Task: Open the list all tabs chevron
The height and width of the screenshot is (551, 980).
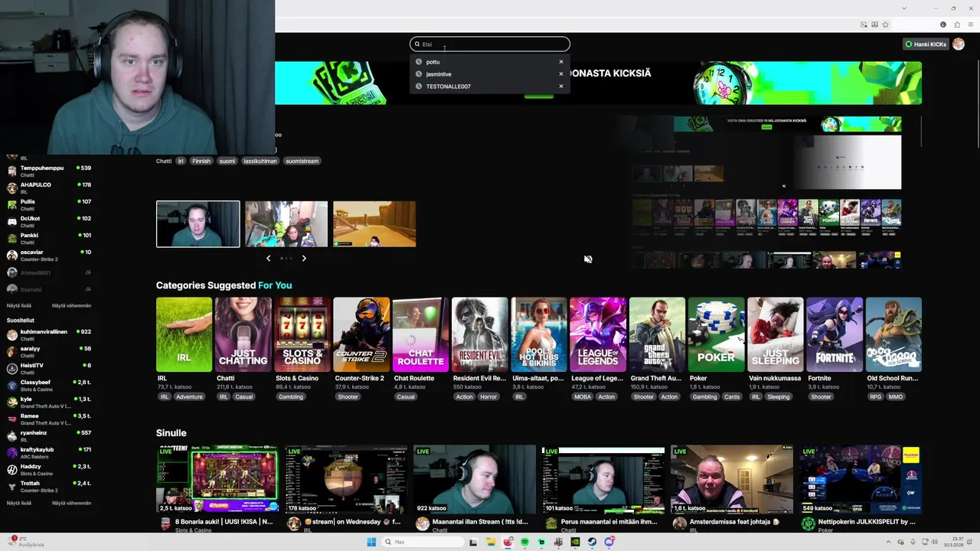Action: (904, 8)
